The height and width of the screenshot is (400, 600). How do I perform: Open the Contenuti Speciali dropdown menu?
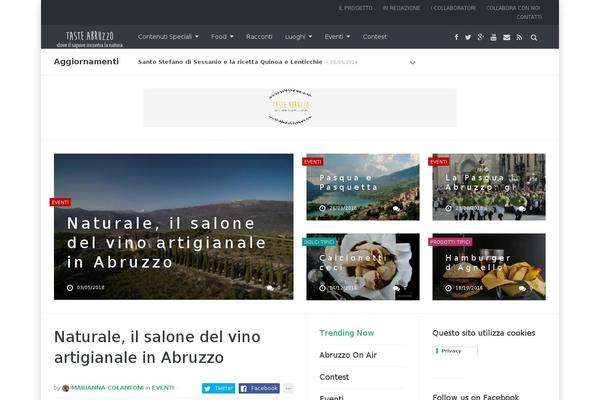tap(168, 37)
